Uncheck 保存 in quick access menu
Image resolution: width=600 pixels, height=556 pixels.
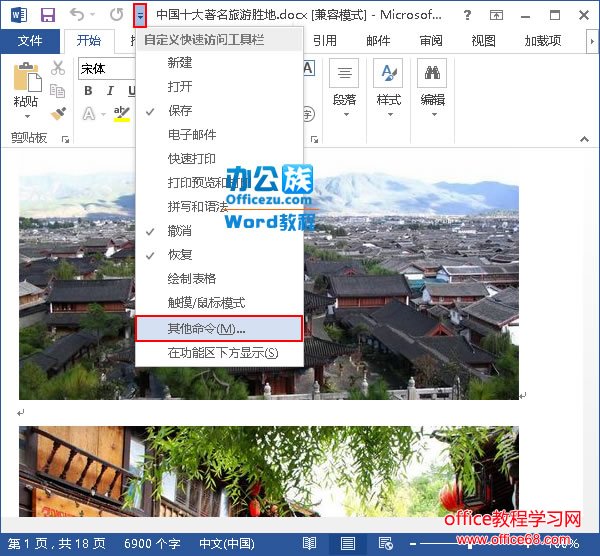220,111
